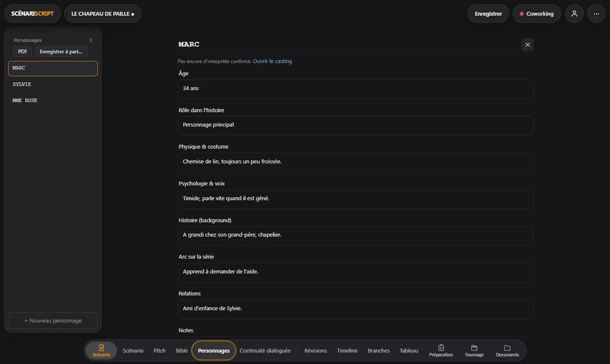The height and width of the screenshot is (364, 610).
Task: Switch to the Scénario text tab
Action: (x=133, y=350)
